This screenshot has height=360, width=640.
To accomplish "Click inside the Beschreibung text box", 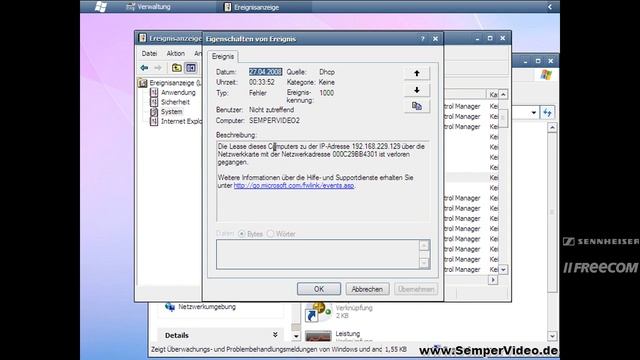I will click(x=323, y=181).
